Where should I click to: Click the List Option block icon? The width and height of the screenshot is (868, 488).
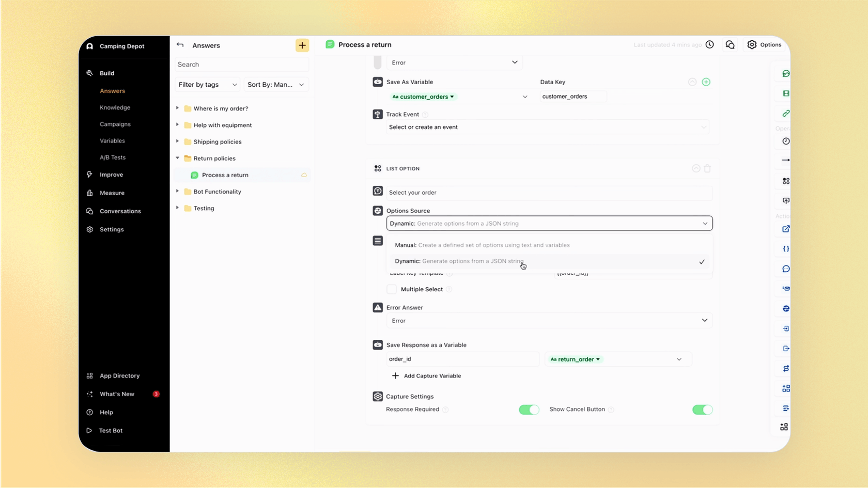pyautogui.click(x=377, y=168)
